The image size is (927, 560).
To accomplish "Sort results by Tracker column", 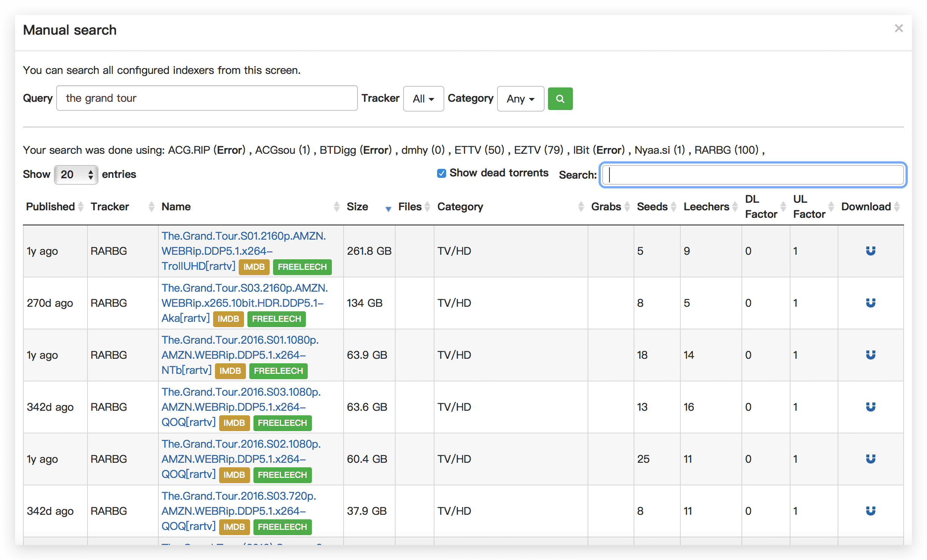I will [x=122, y=207].
